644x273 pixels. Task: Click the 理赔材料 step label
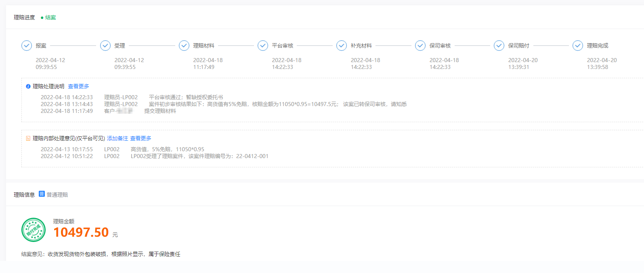203,46
